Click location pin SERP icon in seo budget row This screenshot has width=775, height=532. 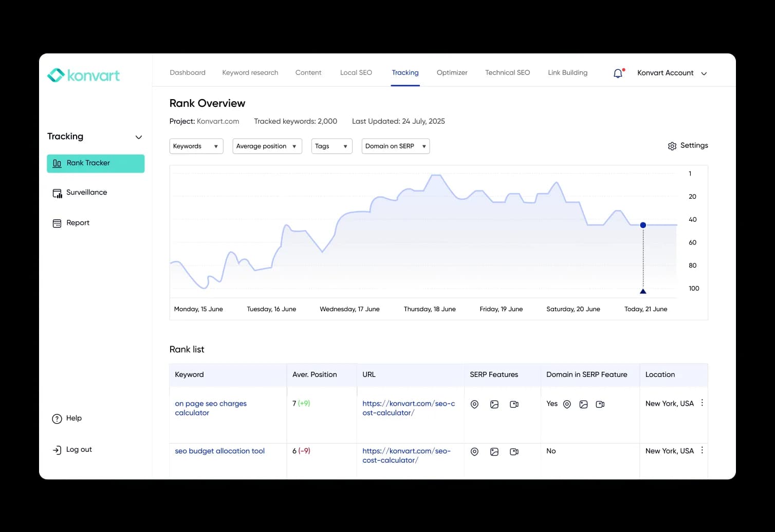474,452
